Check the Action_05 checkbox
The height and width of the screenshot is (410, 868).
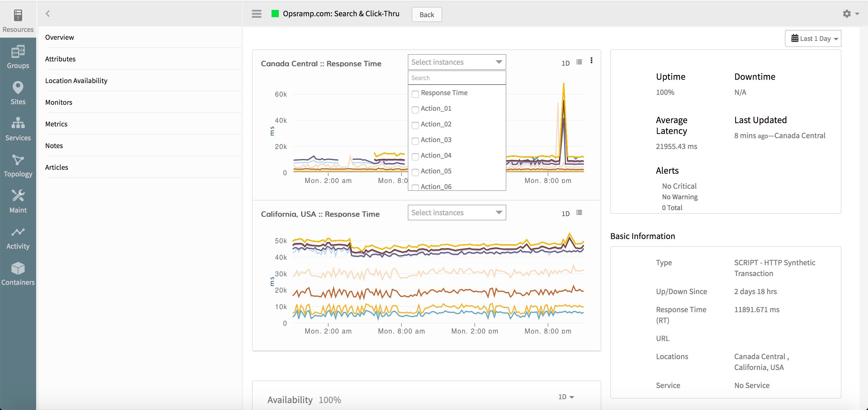pos(415,172)
